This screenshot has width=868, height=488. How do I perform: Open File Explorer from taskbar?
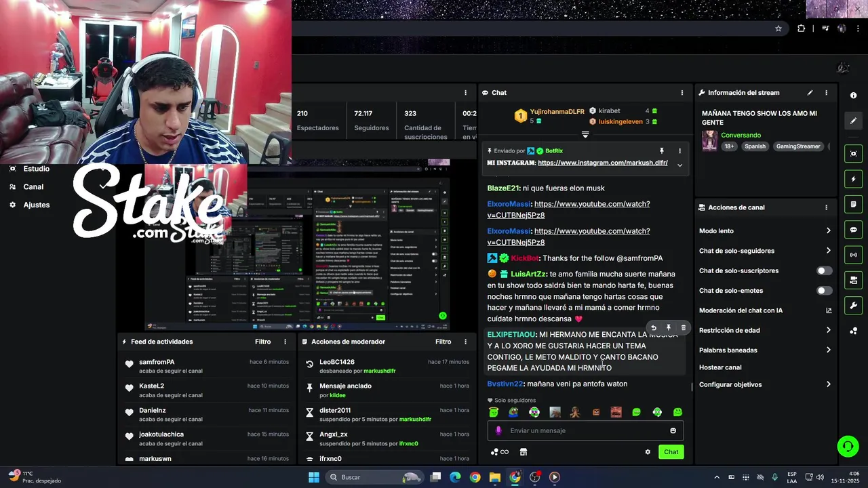(495, 477)
